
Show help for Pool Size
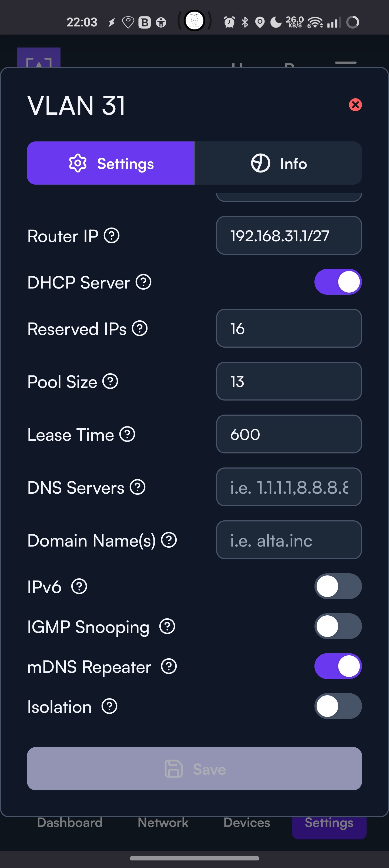(x=110, y=381)
